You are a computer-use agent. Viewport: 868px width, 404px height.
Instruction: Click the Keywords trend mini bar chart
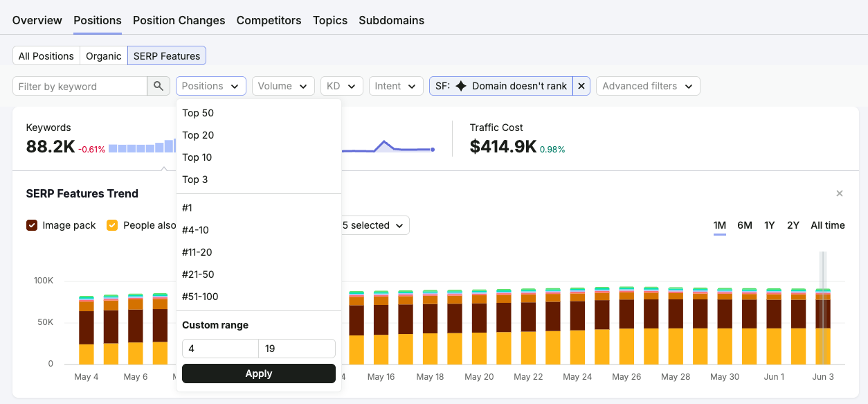pos(142,146)
